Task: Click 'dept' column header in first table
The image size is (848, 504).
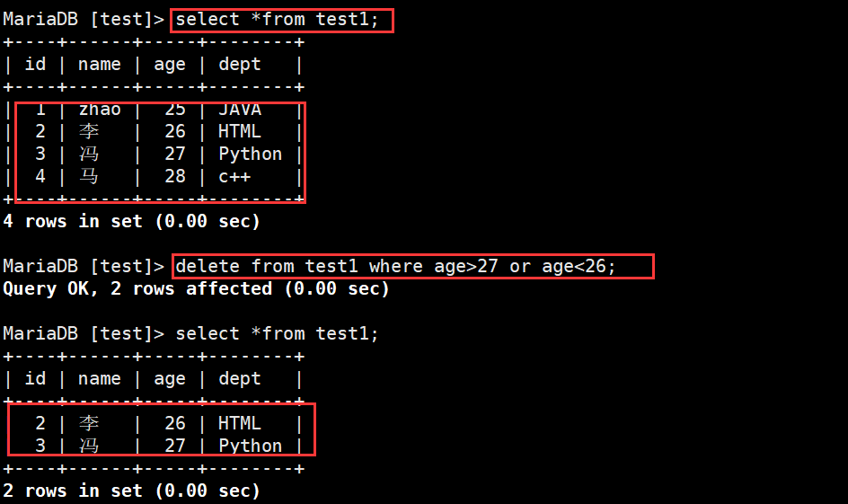Action: click(x=240, y=65)
